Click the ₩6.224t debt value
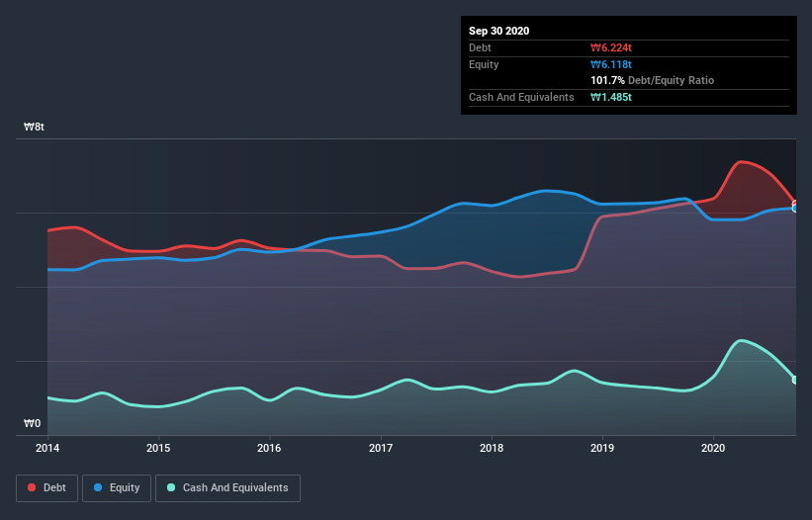This screenshot has width=812, height=520. [611, 47]
